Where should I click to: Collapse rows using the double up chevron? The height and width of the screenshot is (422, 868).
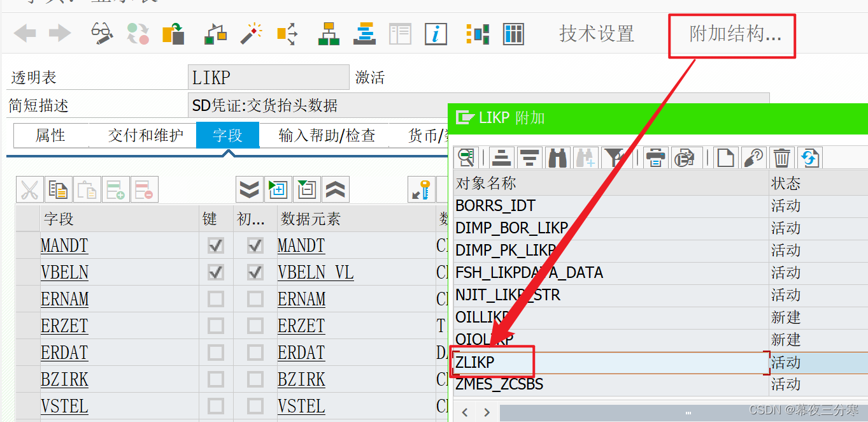tap(336, 189)
